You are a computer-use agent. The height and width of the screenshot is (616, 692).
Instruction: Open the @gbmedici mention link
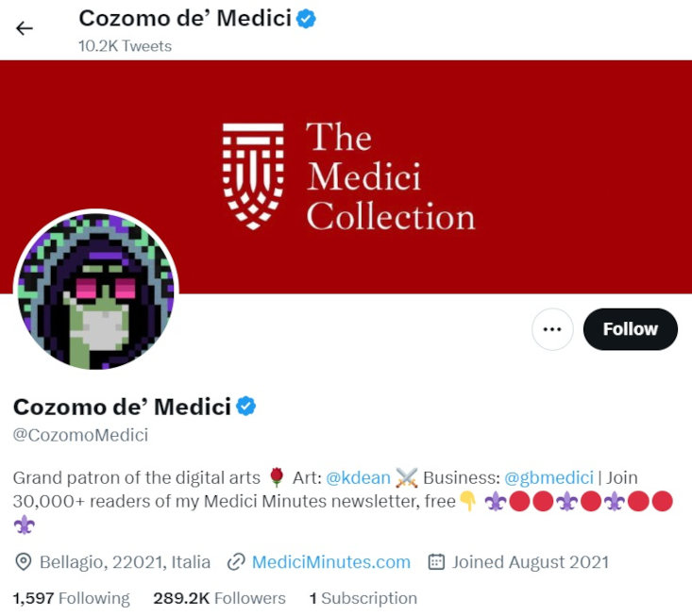click(549, 477)
